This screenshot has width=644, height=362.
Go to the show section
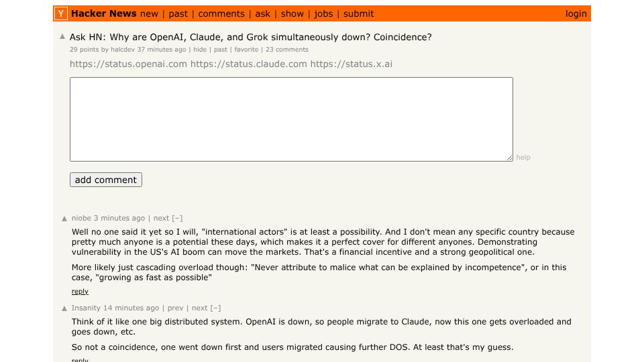(292, 13)
